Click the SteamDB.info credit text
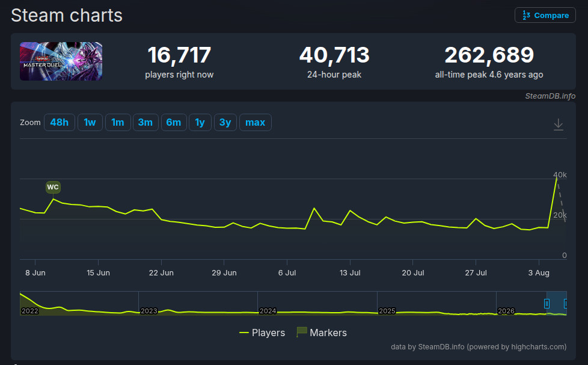This screenshot has height=365, width=588. click(550, 96)
